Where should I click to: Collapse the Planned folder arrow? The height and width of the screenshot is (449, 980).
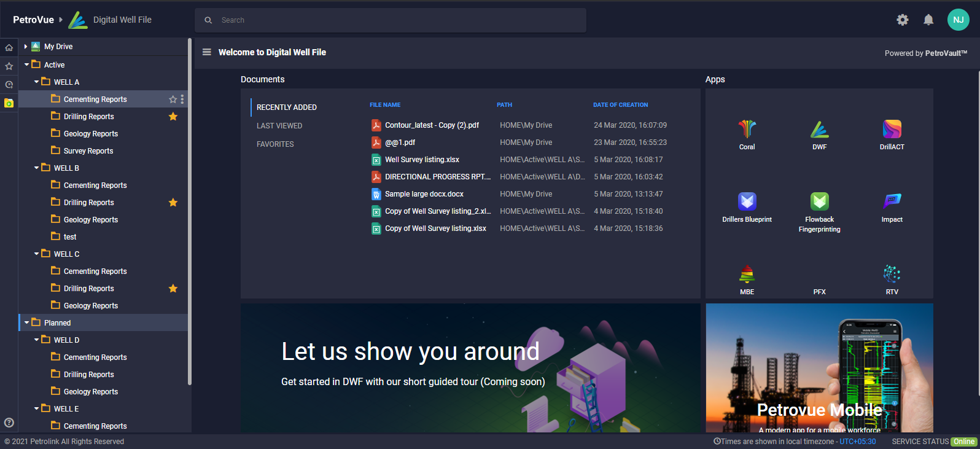(x=27, y=322)
